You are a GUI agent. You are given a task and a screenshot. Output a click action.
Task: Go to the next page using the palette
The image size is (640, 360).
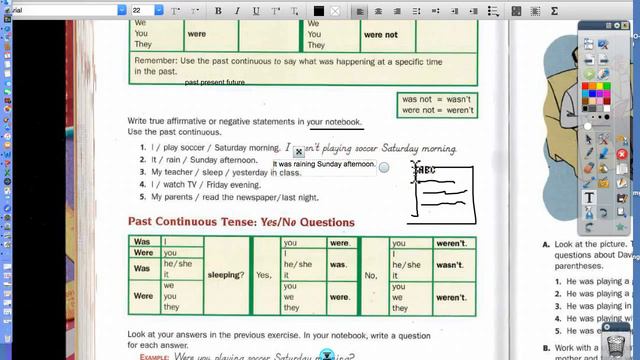[604, 60]
